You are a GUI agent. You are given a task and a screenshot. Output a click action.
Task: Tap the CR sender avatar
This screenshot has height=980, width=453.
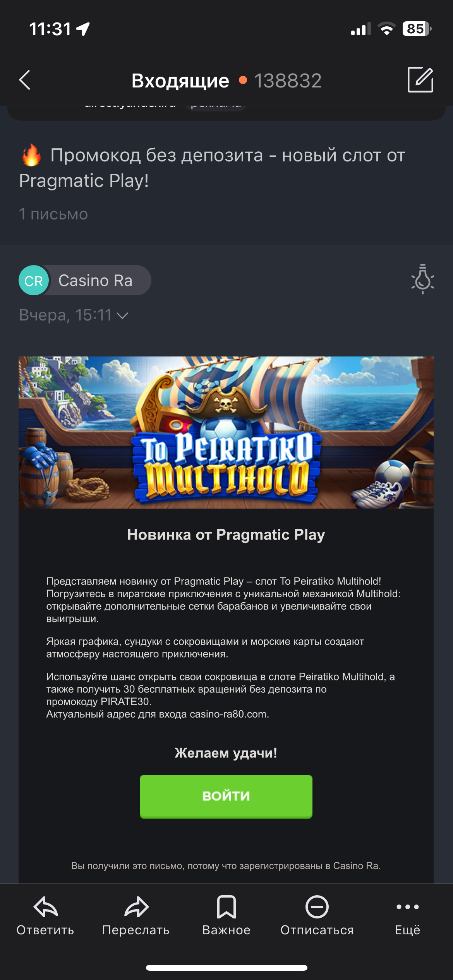click(x=34, y=280)
